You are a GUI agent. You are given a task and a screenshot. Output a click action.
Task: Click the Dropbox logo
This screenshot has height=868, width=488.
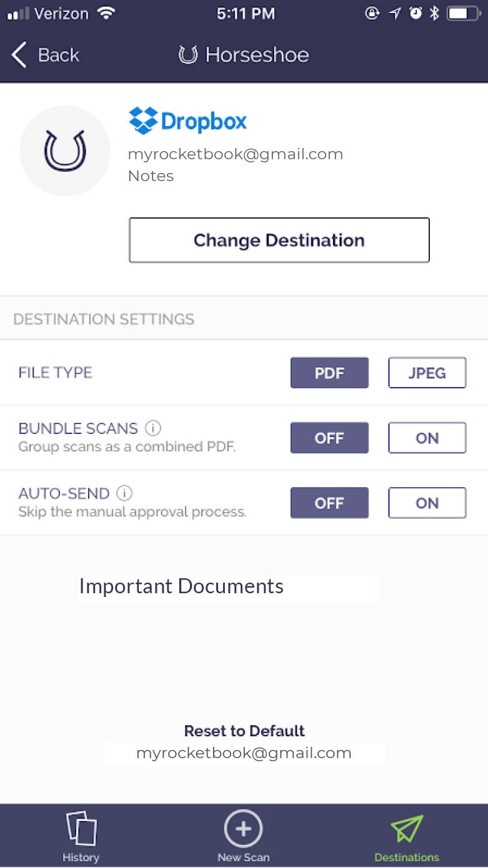188,121
